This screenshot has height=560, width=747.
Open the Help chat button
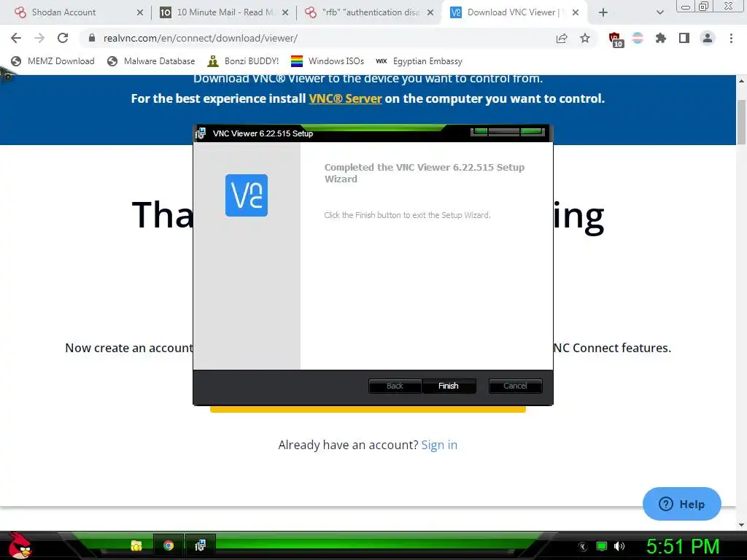coord(682,504)
